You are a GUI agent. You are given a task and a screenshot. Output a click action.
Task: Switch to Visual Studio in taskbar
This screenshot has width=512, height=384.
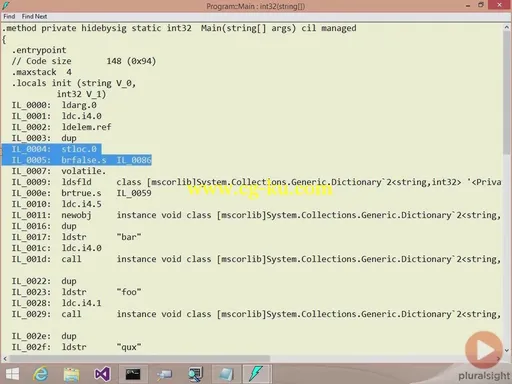tap(102, 374)
